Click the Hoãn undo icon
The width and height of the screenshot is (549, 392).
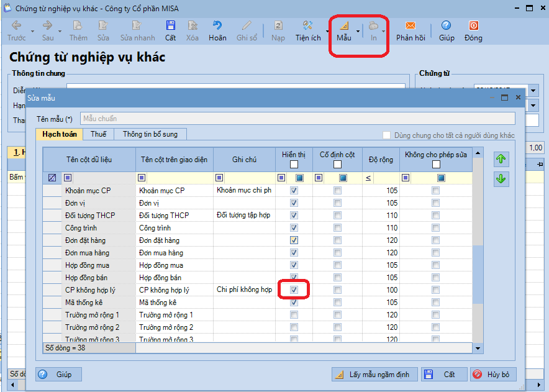pyautogui.click(x=217, y=26)
